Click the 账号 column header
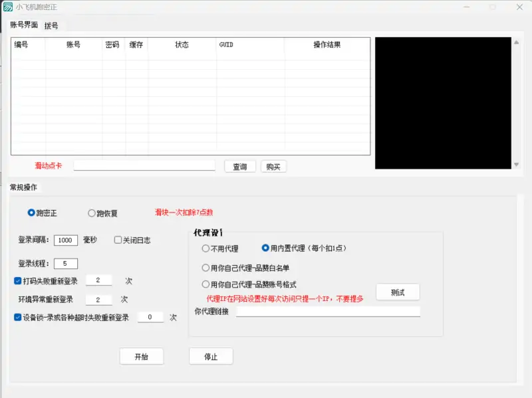The image size is (532, 398). tap(73, 45)
